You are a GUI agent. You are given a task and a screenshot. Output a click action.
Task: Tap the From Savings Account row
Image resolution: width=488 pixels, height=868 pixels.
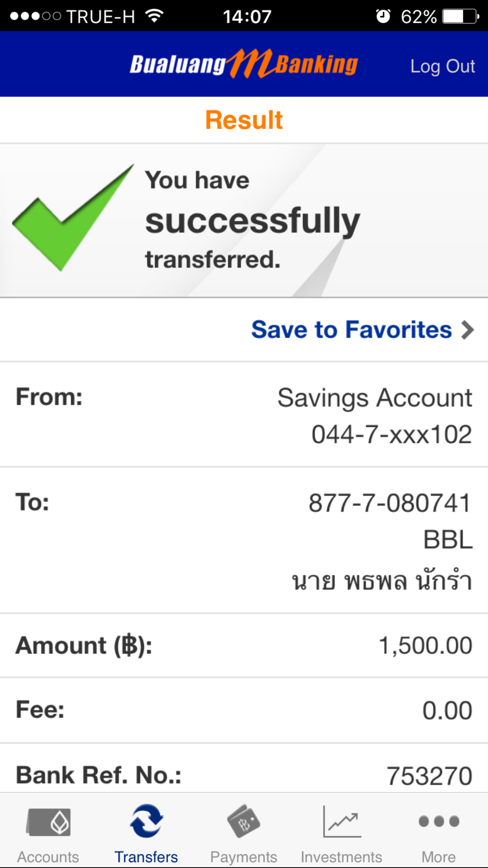pos(244,415)
